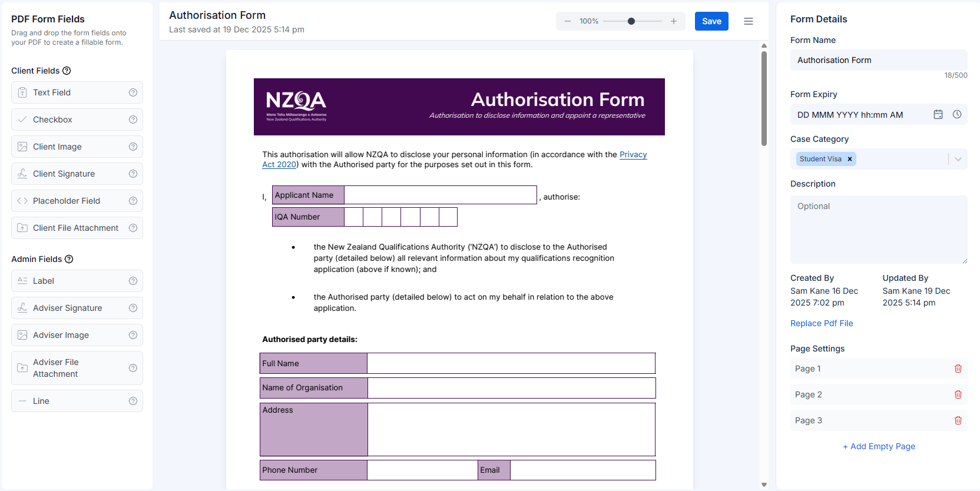Open the Replace Pdf File link
This screenshot has width=980, height=491.
click(x=822, y=323)
